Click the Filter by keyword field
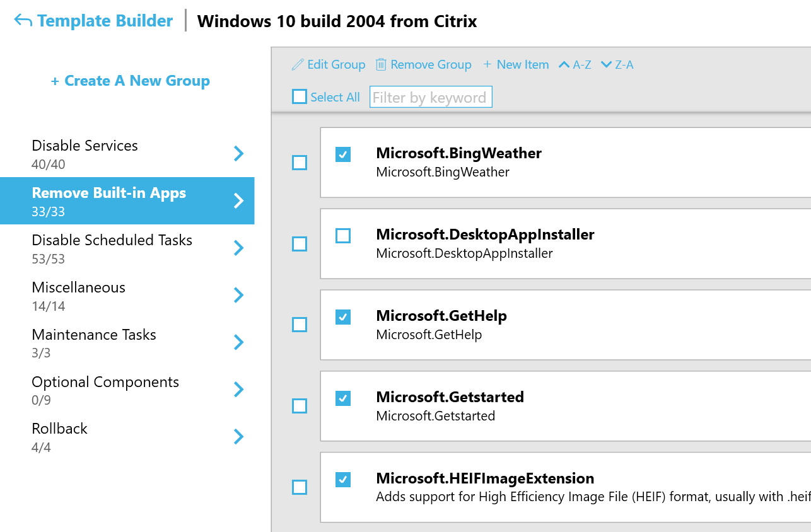This screenshot has height=532, width=811. click(431, 97)
